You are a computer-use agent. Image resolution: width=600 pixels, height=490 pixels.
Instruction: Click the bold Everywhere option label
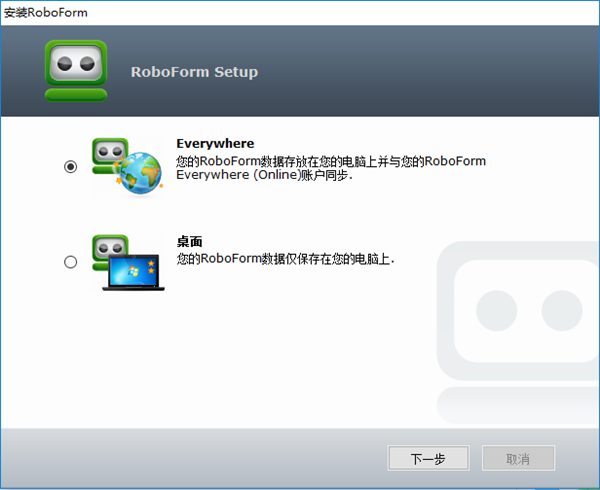pyautogui.click(x=215, y=143)
